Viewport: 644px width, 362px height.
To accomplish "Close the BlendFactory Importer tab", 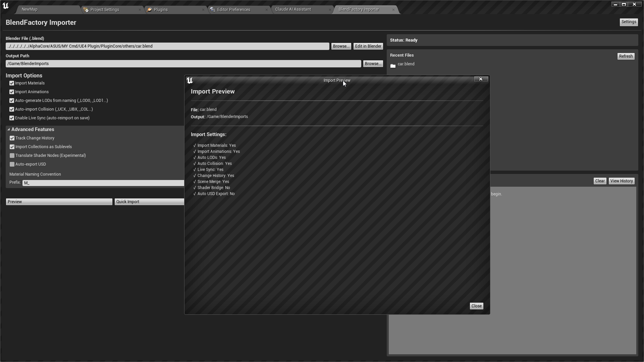I will tap(393, 10).
